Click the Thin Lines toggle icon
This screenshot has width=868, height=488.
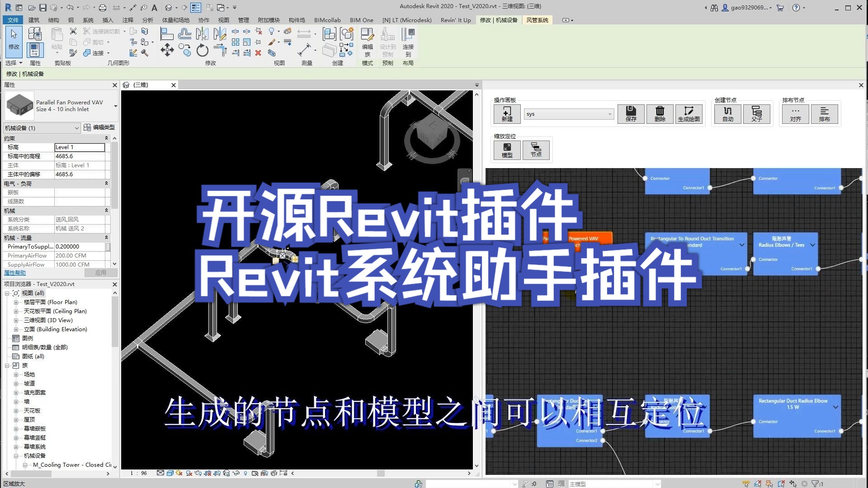[x=196, y=8]
